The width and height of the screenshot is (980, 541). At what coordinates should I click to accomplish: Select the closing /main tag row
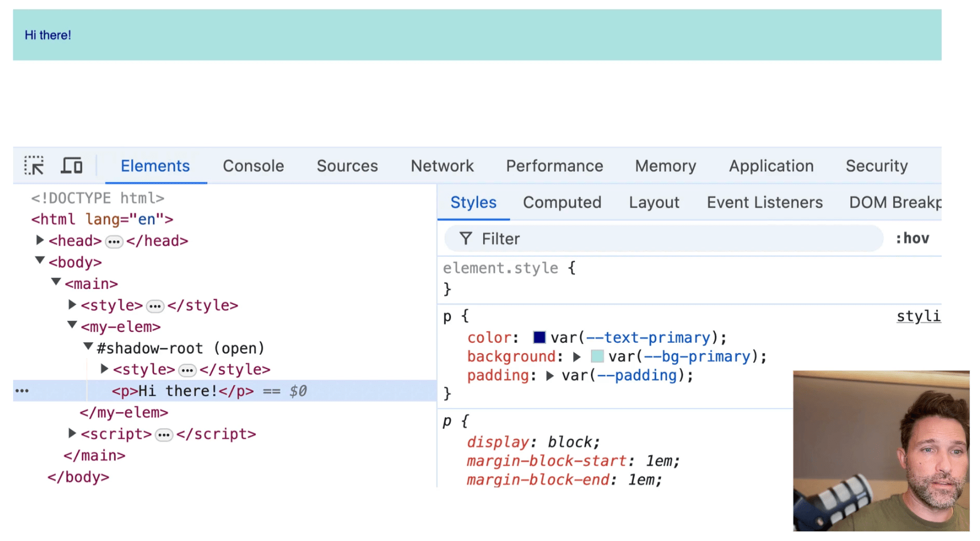pos(94,456)
